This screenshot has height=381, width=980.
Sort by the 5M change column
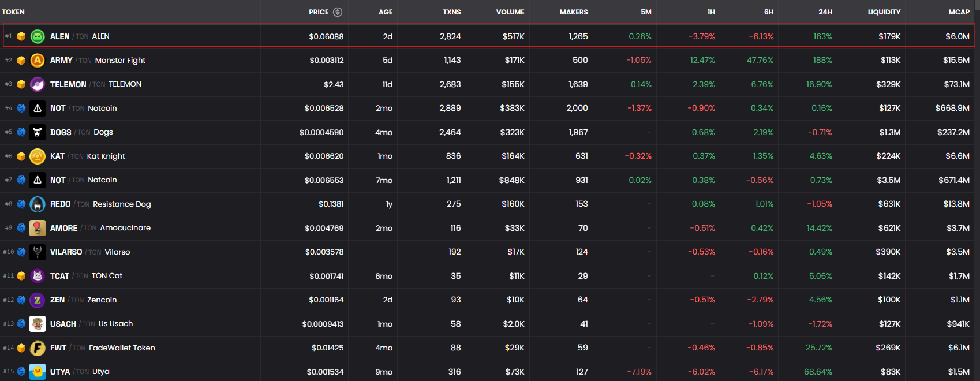coord(646,12)
